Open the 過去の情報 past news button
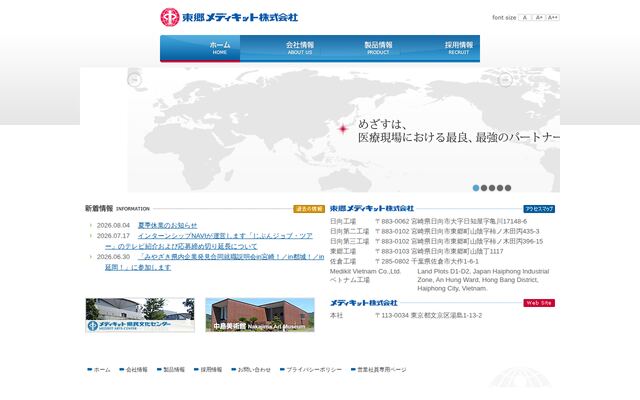640x400 pixels. (x=309, y=209)
